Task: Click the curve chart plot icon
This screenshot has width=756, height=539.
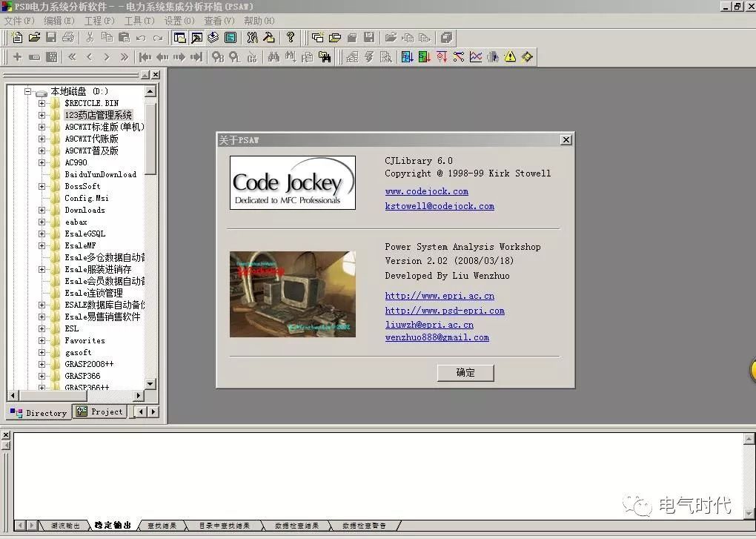Action: pyautogui.click(x=476, y=57)
